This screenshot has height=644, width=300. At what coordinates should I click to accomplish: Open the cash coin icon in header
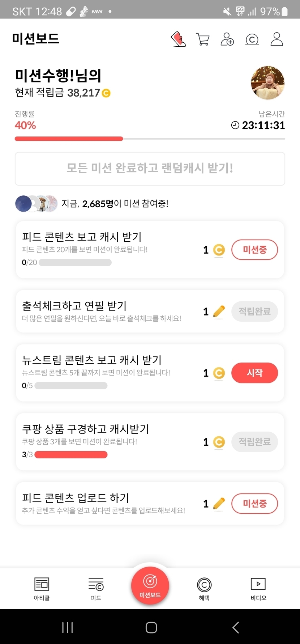tap(252, 39)
